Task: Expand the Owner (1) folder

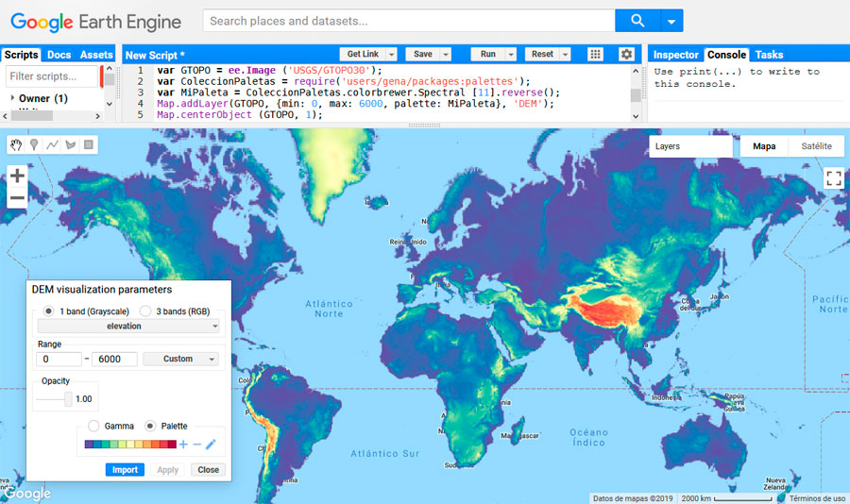Action: 12,98
